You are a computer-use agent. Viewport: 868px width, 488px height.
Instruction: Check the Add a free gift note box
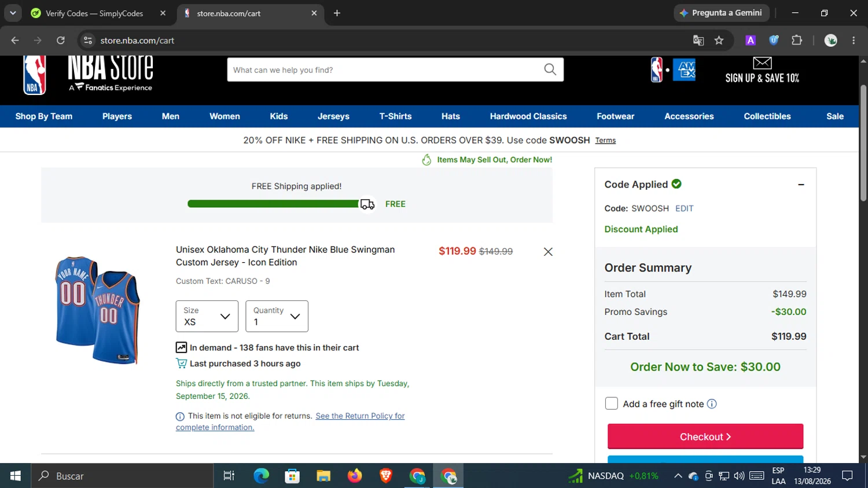click(611, 403)
